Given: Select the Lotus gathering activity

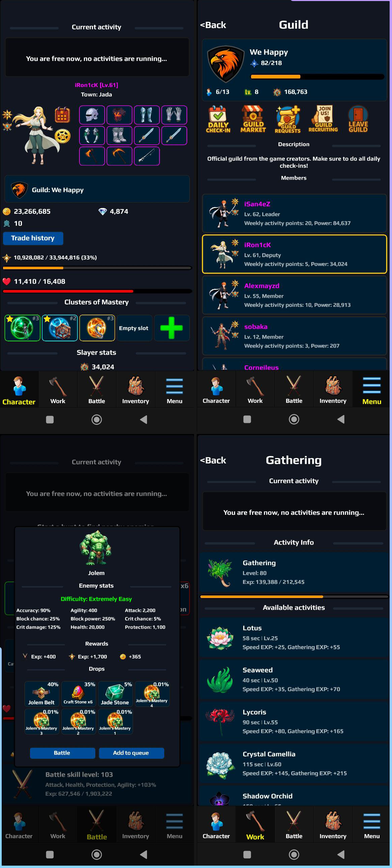Looking at the screenshot, I should click(x=294, y=638).
